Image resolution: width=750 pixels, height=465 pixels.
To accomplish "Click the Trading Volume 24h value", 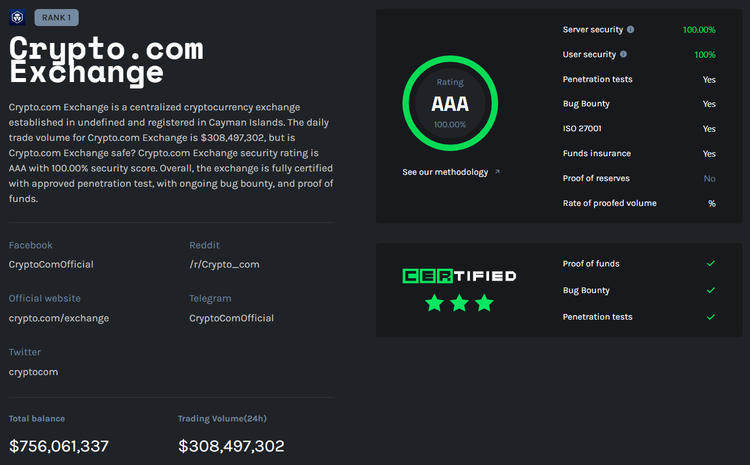I will 231,446.
